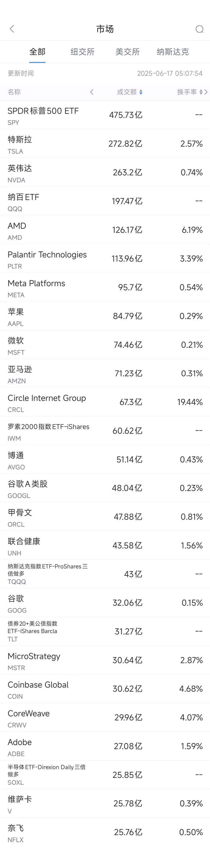210x868 pixels.
Task: Click the 名称 column header
Action: click(14, 92)
